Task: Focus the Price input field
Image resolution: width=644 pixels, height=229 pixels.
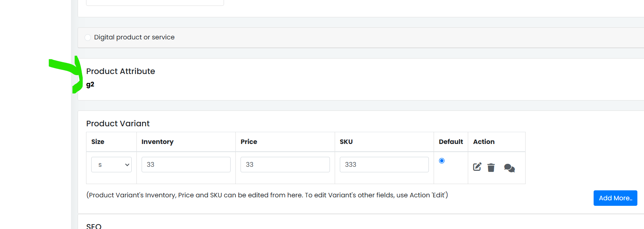Action: [285, 165]
